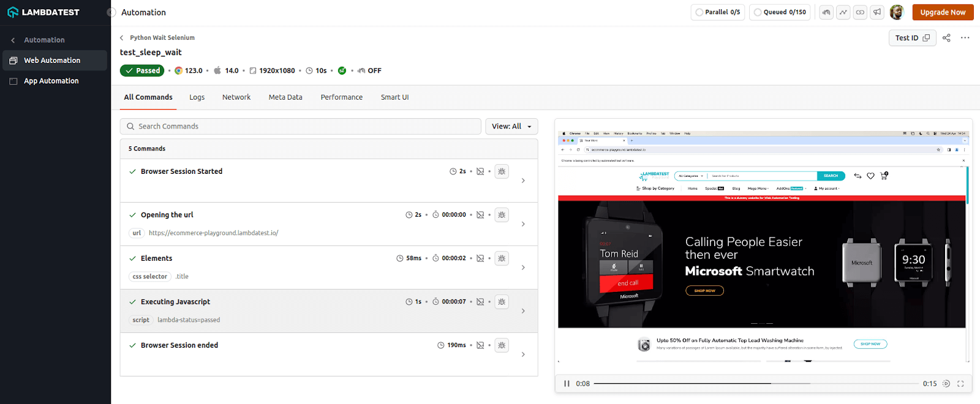The width and height of the screenshot is (980, 404).
Task: Expand the Browser Session ended row chevron
Action: pos(523,354)
